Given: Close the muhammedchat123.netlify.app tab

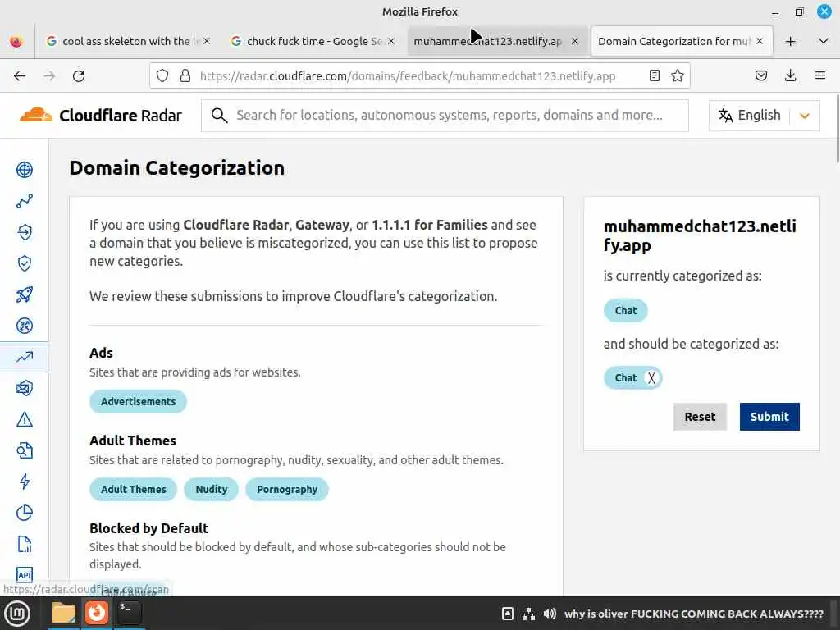Looking at the screenshot, I should click(x=575, y=41).
